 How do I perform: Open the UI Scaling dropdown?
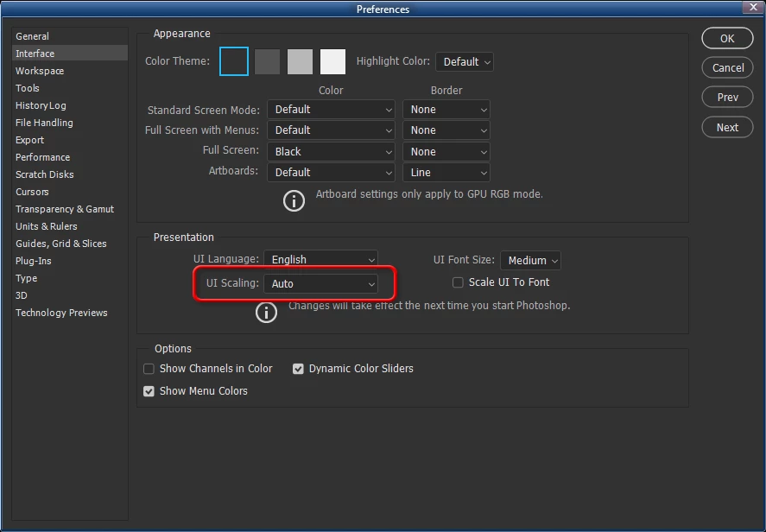320,284
